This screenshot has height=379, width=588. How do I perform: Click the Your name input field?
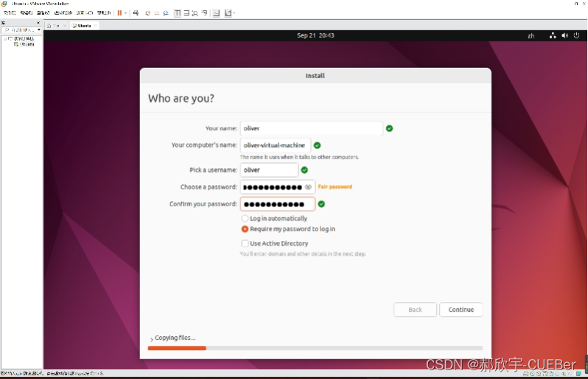click(x=311, y=128)
